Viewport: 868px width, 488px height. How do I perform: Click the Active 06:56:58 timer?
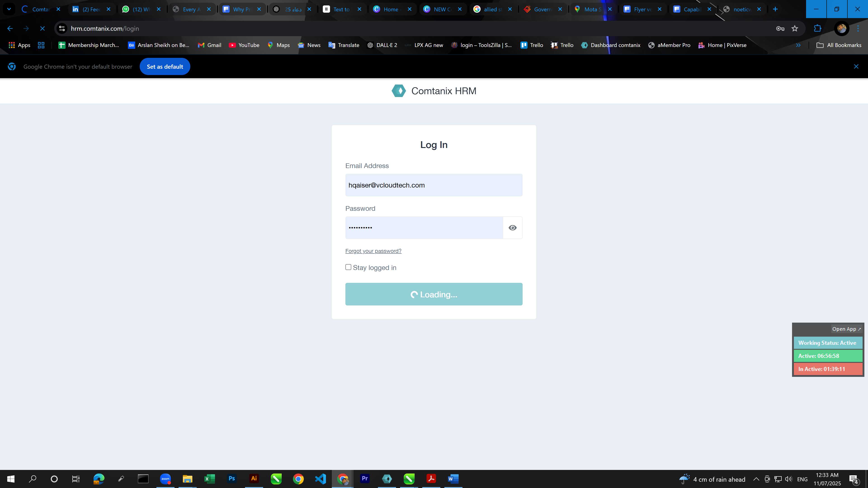(x=828, y=356)
